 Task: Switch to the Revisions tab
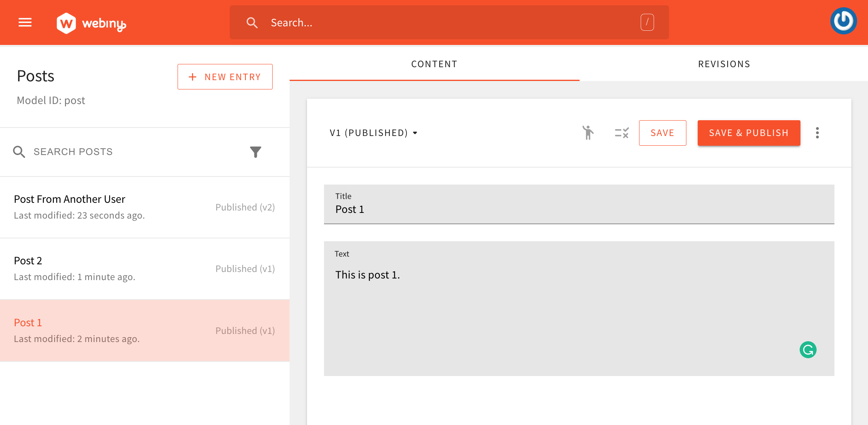click(x=724, y=64)
